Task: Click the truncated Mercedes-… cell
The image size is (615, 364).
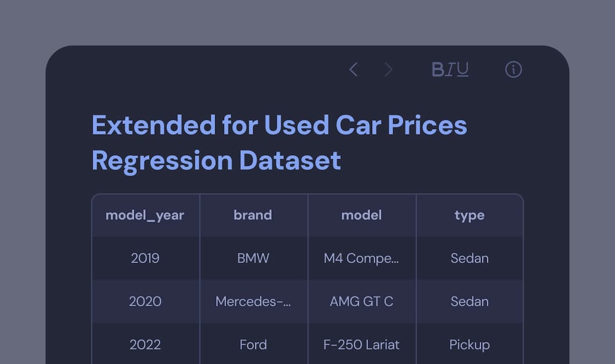Action: 253,302
